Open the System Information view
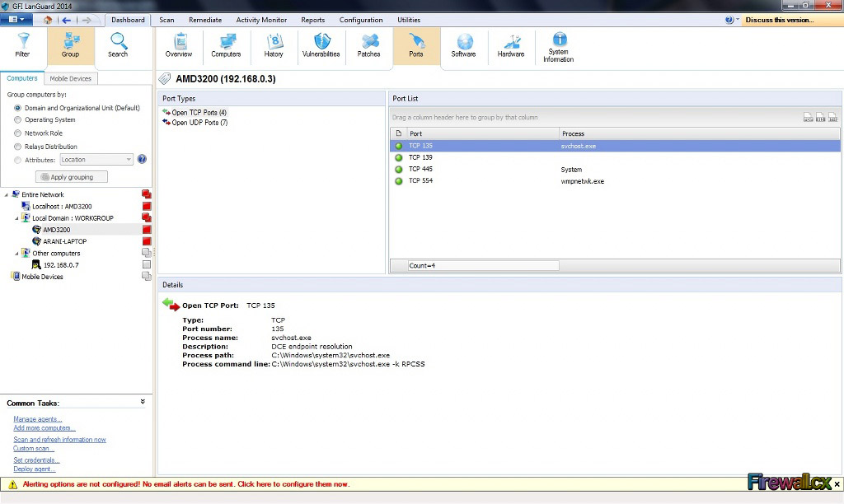This screenshot has width=844, height=504. [x=559, y=47]
